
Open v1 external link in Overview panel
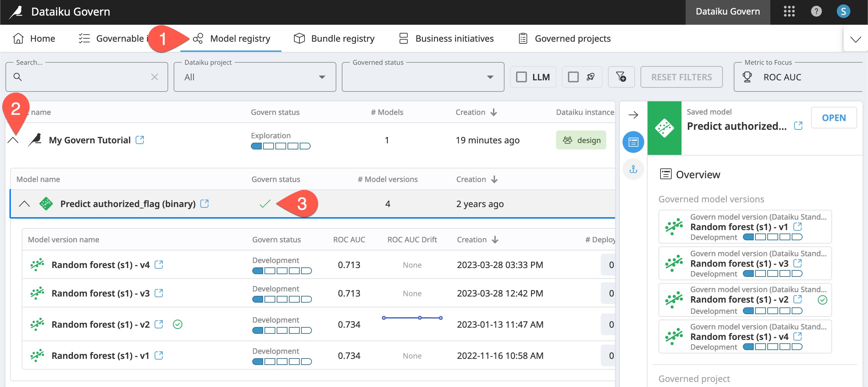(x=797, y=226)
